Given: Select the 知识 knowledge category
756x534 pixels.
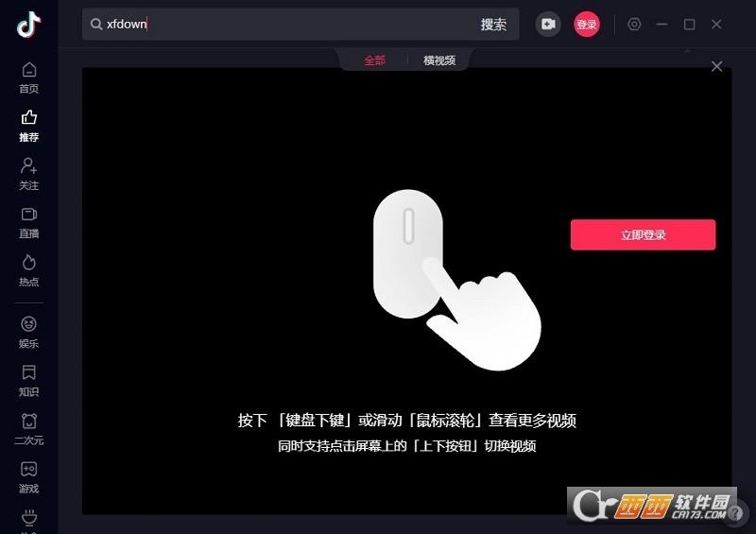Looking at the screenshot, I should point(28,380).
